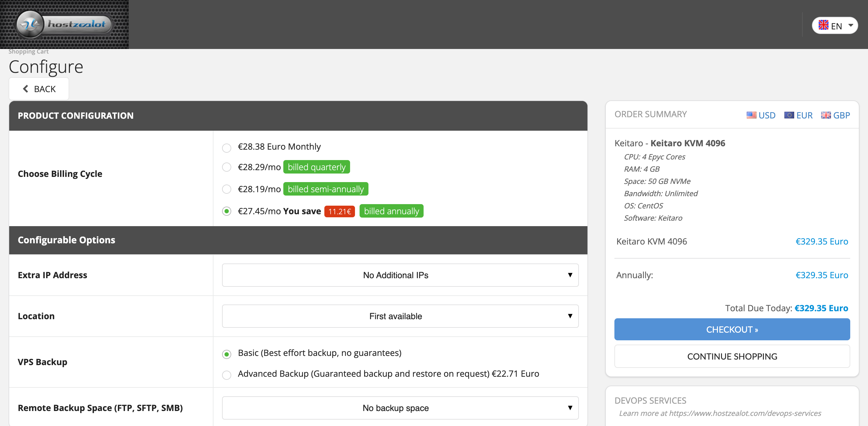Select the €28.29/mo quarterly billing radio
Viewport: 868px width, 426px height.
tap(227, 167)
